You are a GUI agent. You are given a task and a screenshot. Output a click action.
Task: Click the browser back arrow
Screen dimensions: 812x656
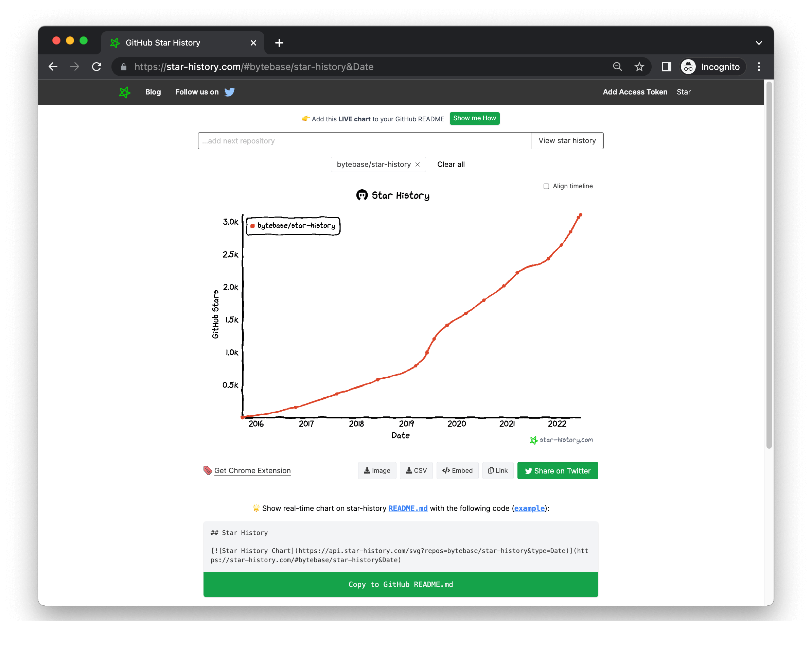(53, 67)
